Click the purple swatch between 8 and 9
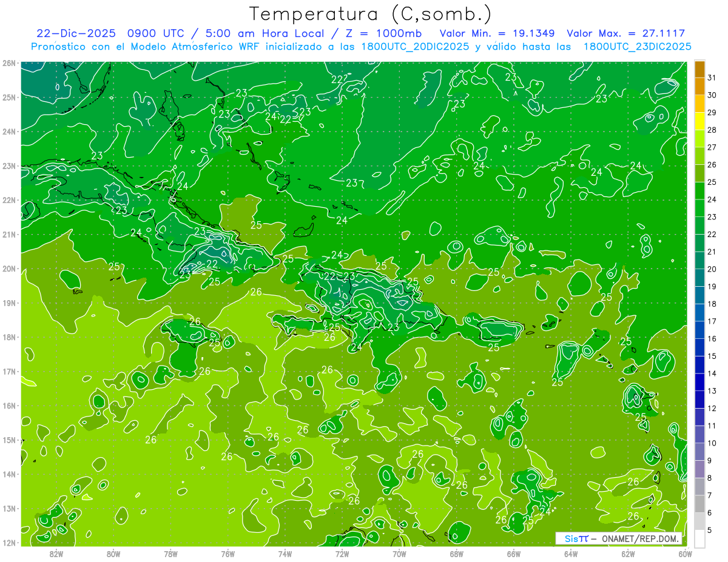 pyautogui.click(x=699, y=469)
